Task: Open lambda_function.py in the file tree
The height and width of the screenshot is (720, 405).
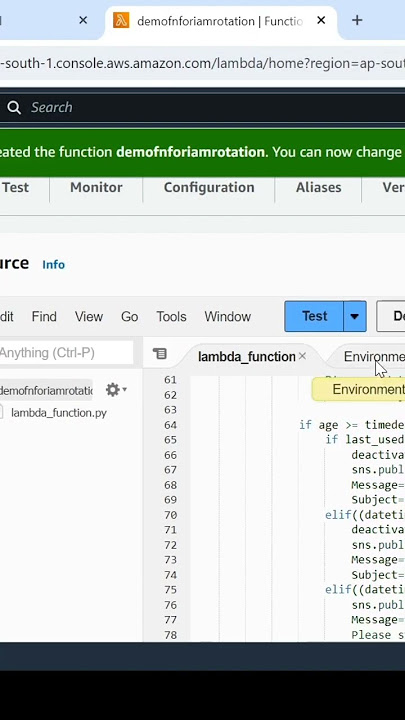Action: (x=59, y=412)
